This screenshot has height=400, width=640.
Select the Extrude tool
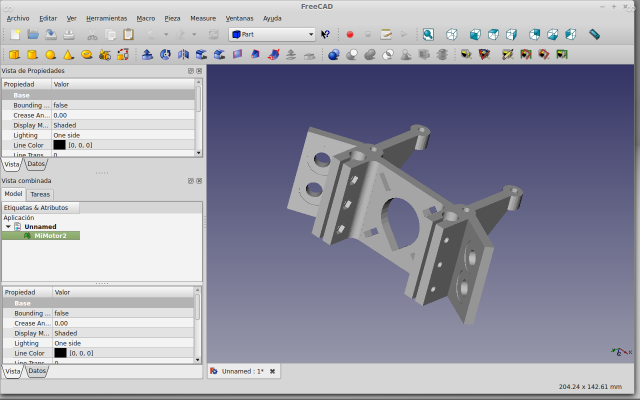[147, 55]
